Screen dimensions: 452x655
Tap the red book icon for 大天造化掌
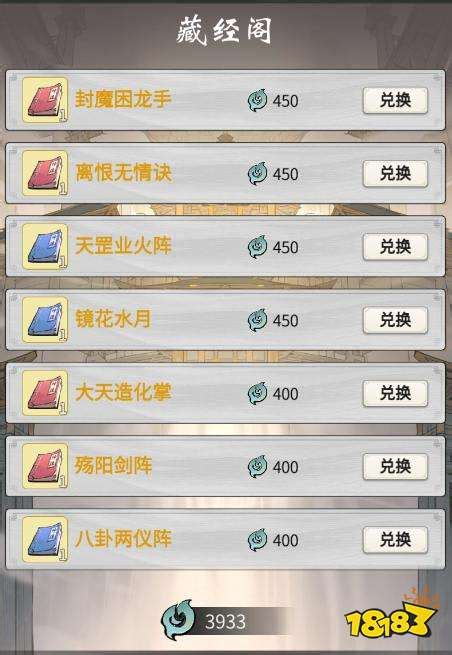point(45,393)
